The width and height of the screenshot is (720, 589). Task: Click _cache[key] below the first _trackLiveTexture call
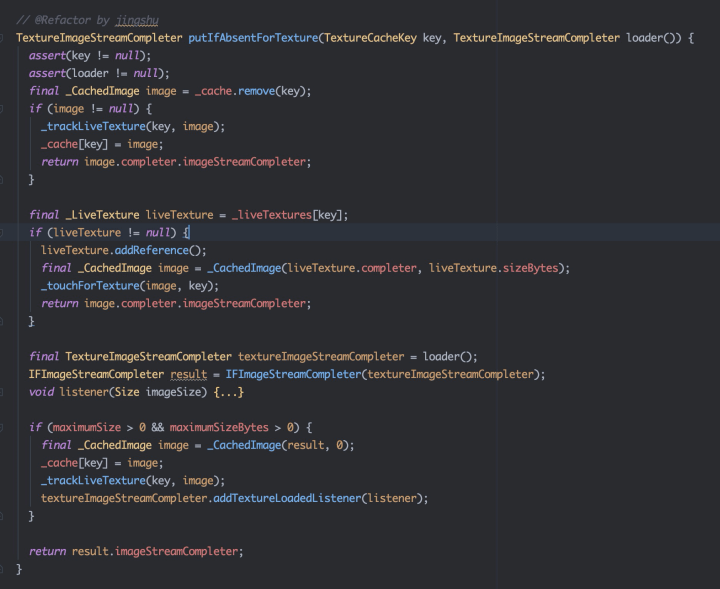74,144
